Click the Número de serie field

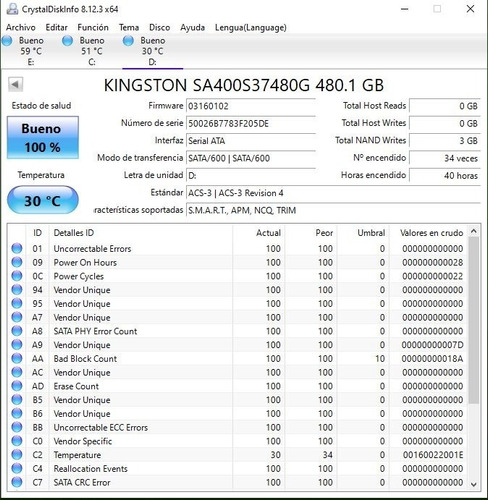(251, 124)
